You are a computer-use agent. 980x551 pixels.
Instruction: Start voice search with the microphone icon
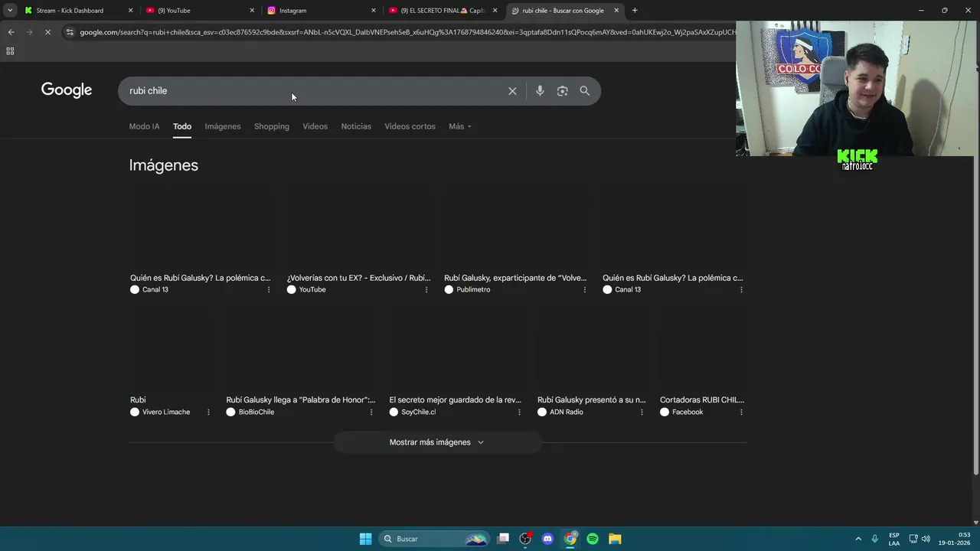tap(540, 91)
